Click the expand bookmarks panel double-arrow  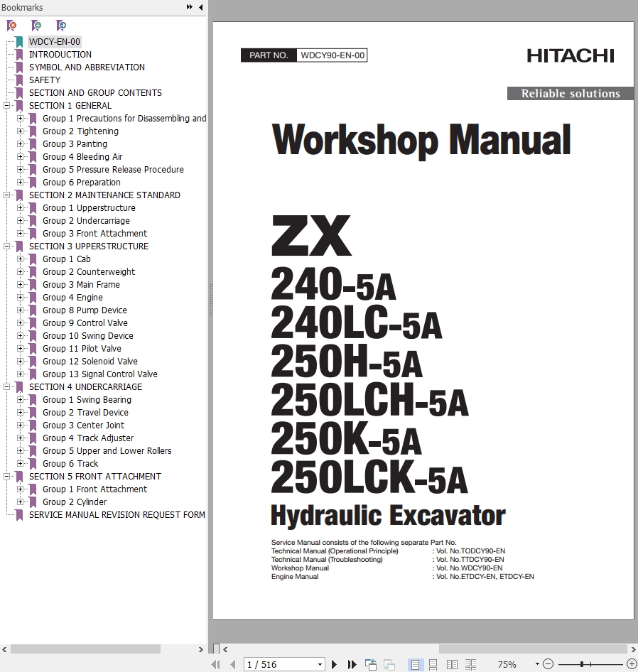190,7
